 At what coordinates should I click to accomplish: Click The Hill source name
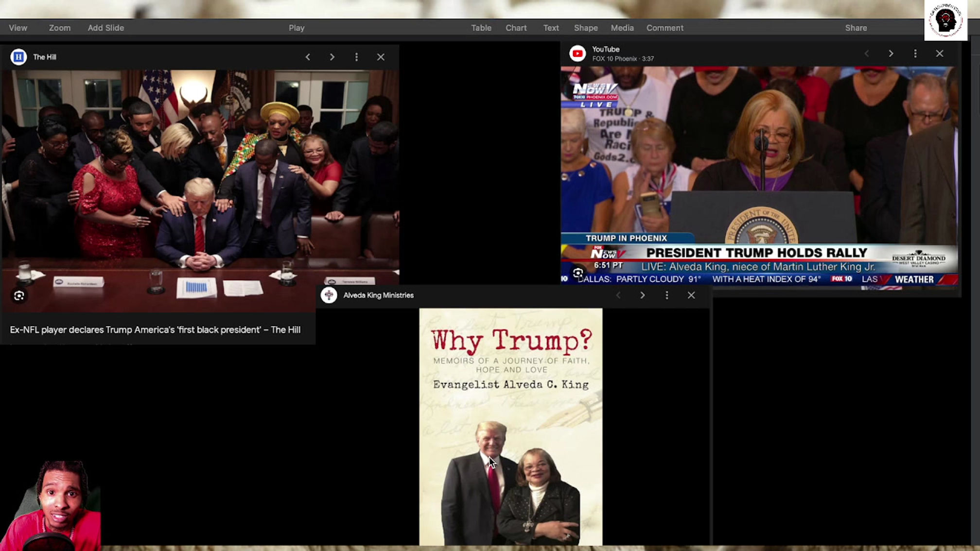pyautogui.click(x=45, y=57)
